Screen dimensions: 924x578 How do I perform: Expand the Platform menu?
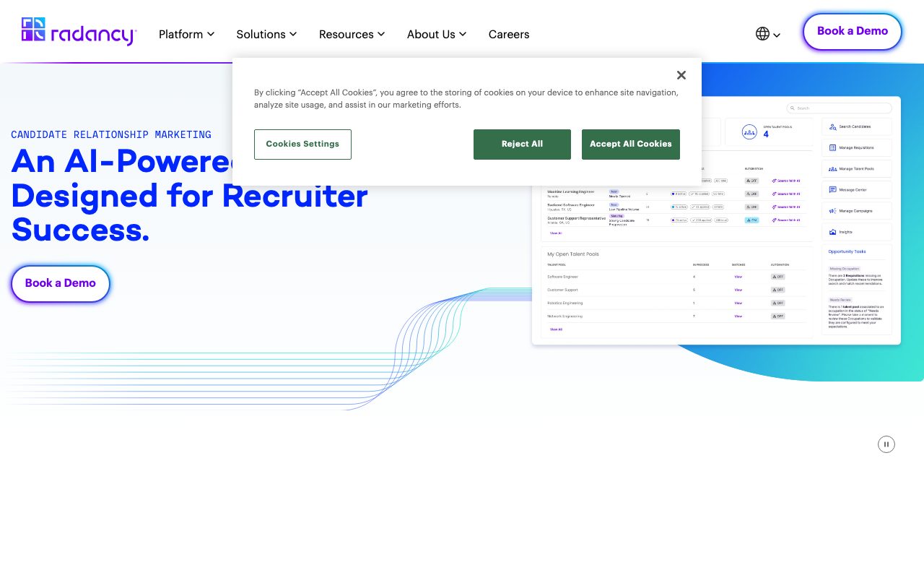click(x=186, y=34)
